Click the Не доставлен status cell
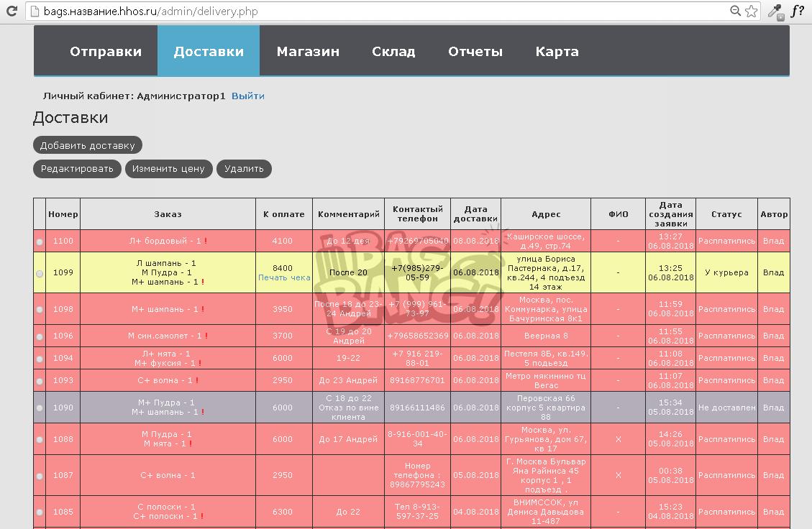This screenshot has height=529, width=812. tap(726, 408)
